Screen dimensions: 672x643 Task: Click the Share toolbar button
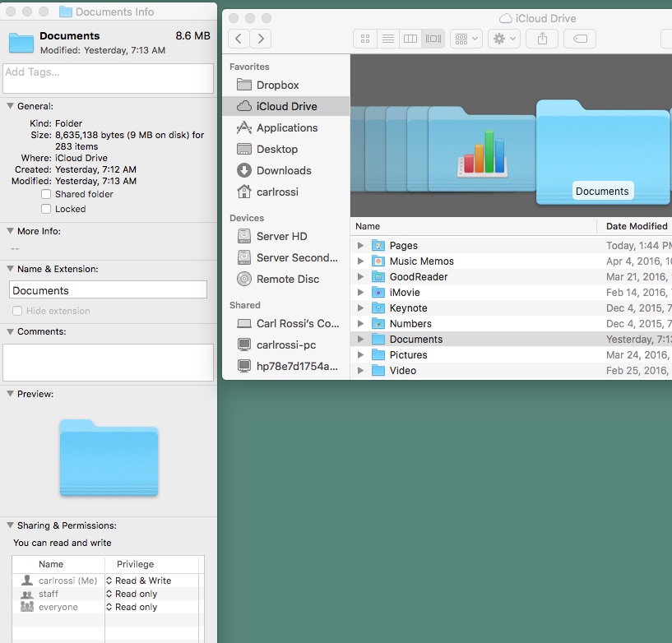(x=542, y=39)
